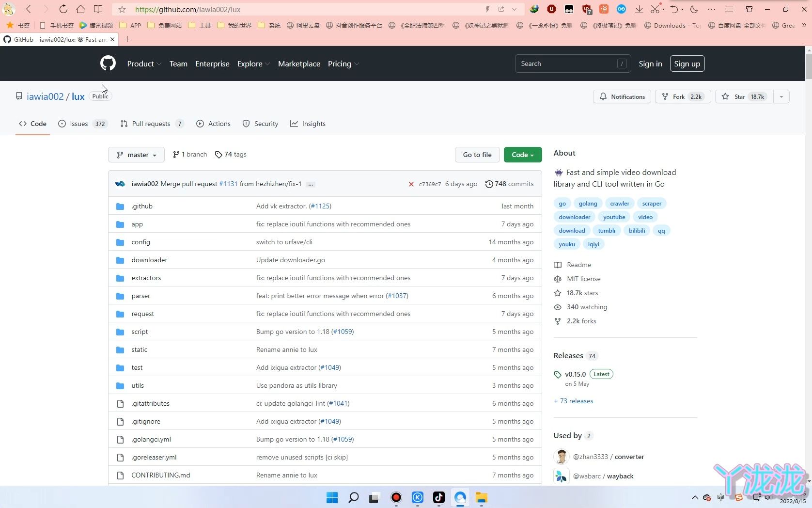
Task: Select the Code tab
Action: (x=32, y=124)
